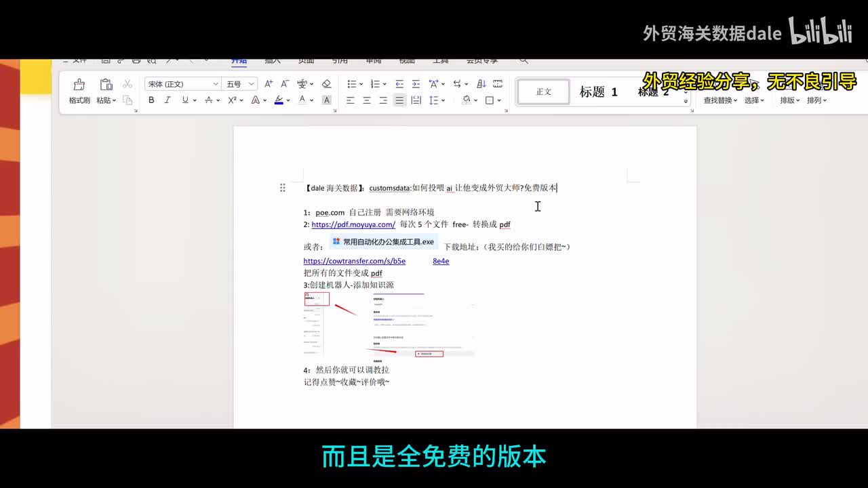Increase font size with A+ icon
Screen dimensions: 868x488
(269, 84)
